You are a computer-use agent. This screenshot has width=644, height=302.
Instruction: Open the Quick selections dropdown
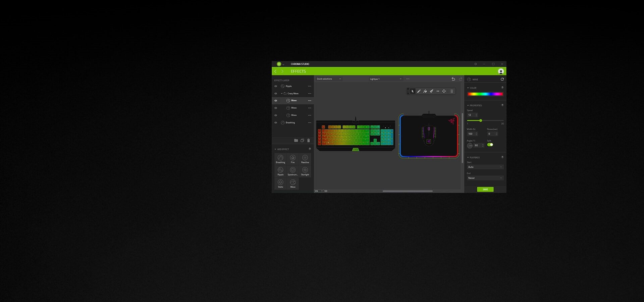click(329, 79)
